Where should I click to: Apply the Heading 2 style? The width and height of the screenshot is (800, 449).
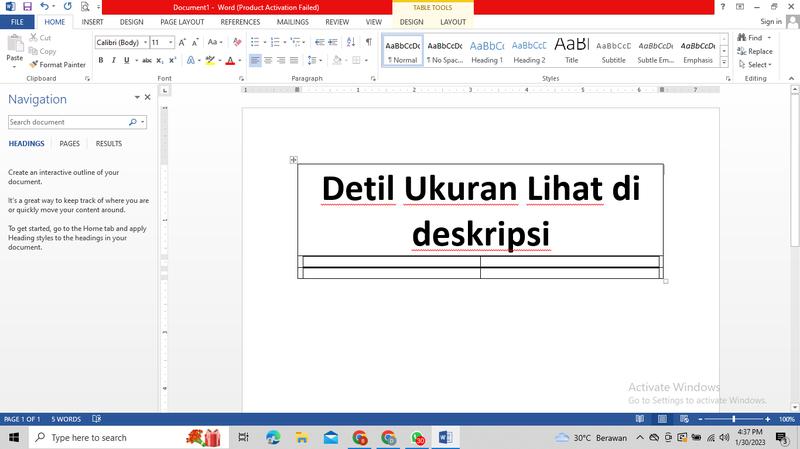[529, 51]
